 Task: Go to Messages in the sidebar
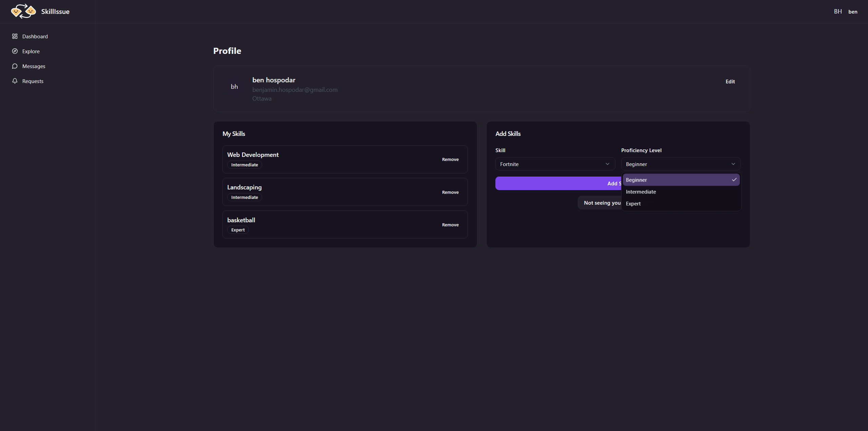tap(34, 66)
